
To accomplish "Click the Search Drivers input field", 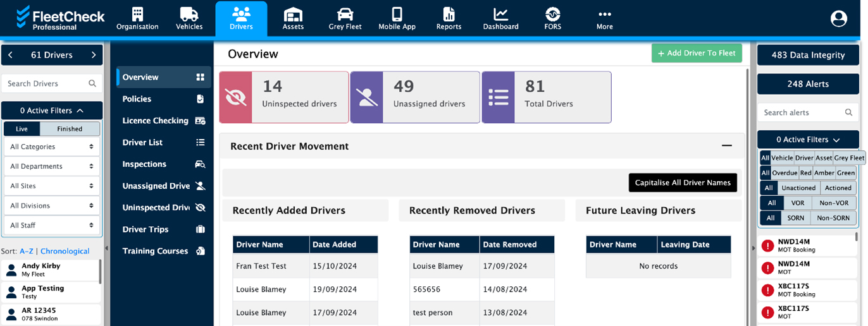I will tap(44, 83).
